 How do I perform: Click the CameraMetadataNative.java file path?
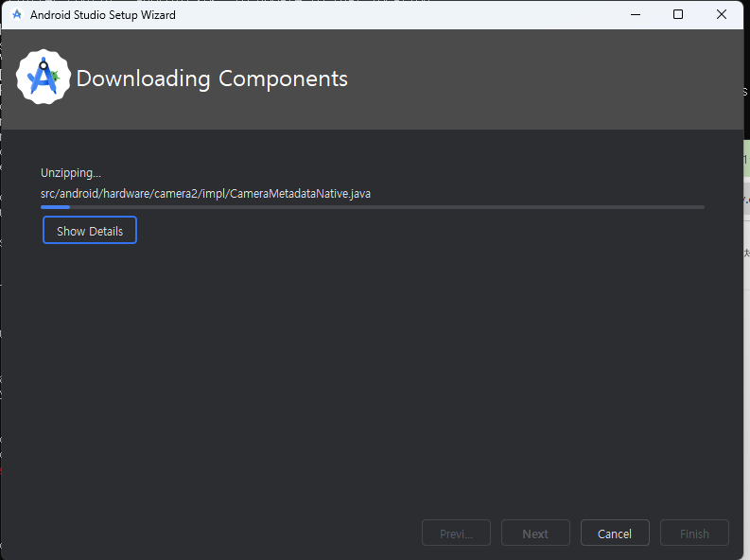[205, 194]
